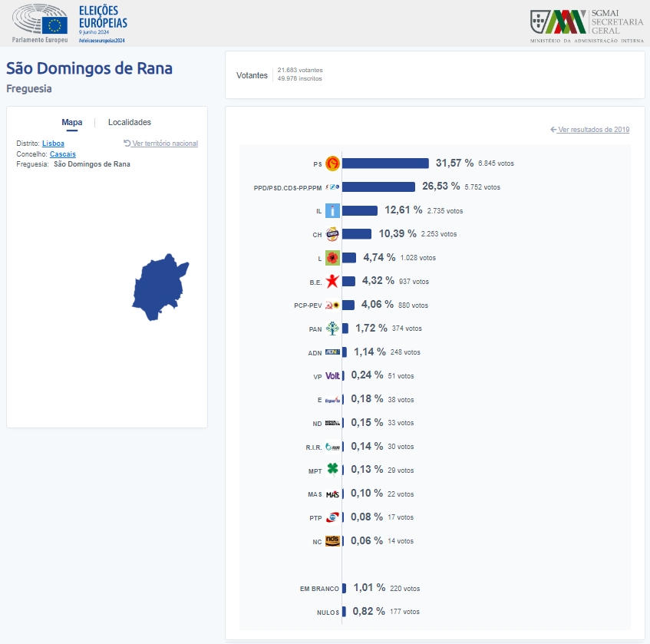Image resolution: width=650 pixels, height=644 pixels.
Task: Click the ADN party logo
Action: 332,352
